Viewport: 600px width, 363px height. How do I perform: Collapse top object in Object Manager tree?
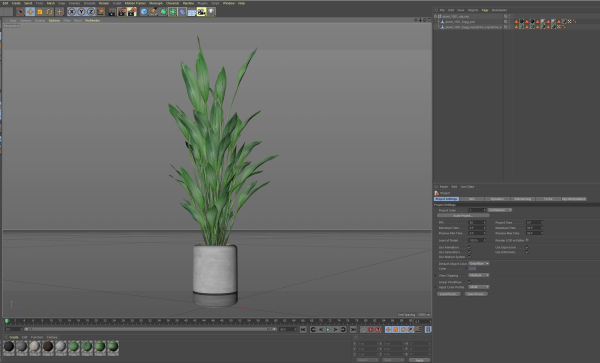coord(435,16)
